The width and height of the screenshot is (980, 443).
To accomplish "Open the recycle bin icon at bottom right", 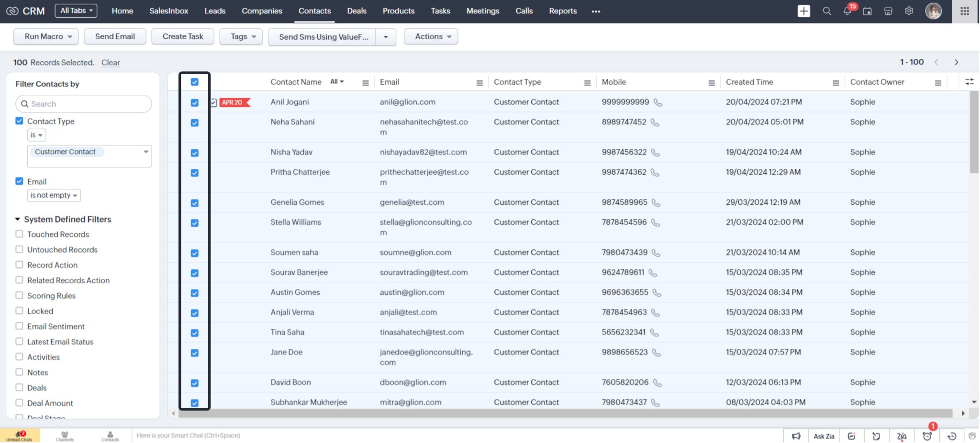I will 972,436.
